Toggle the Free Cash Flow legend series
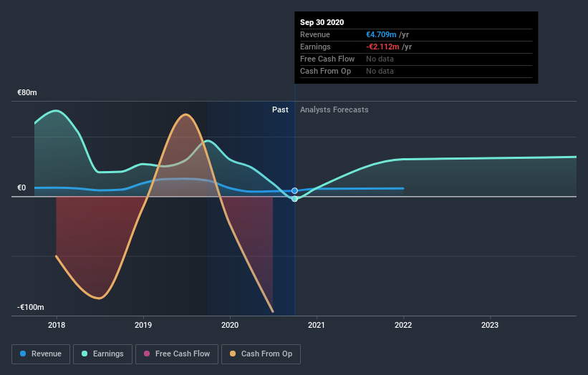 [177, 354]
